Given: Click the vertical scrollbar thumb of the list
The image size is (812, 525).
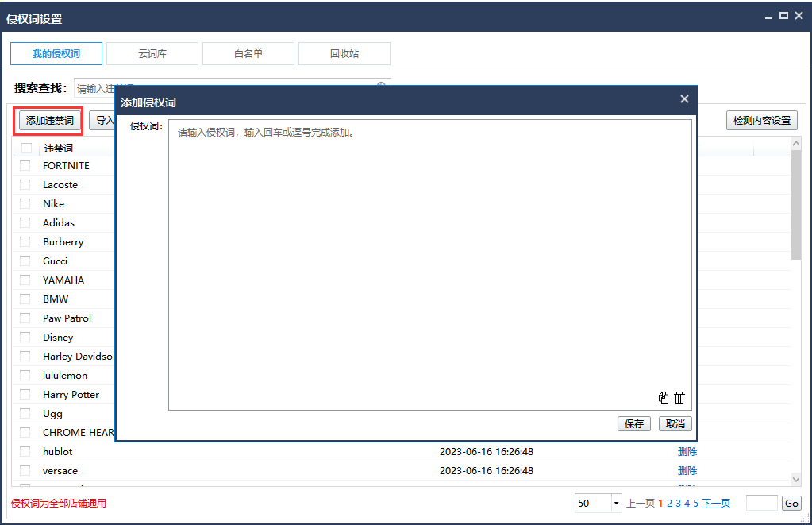Looking at the screenshot, I should pyautogui.click(x=796, y=205).
